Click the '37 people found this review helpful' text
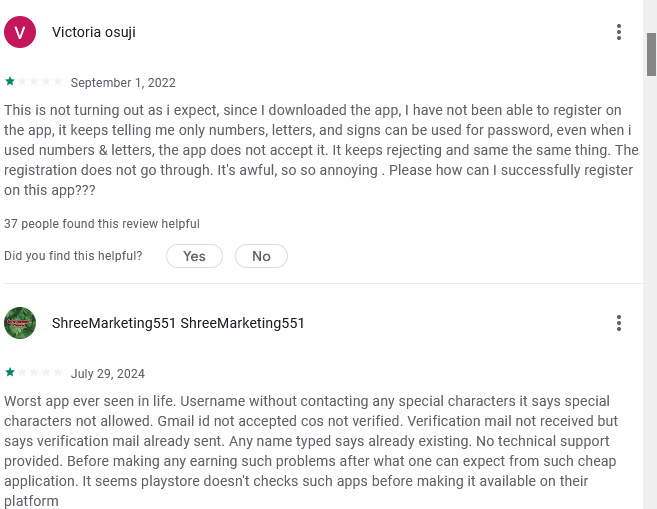This screenshot has height=509, width=657. coord(102,224)
